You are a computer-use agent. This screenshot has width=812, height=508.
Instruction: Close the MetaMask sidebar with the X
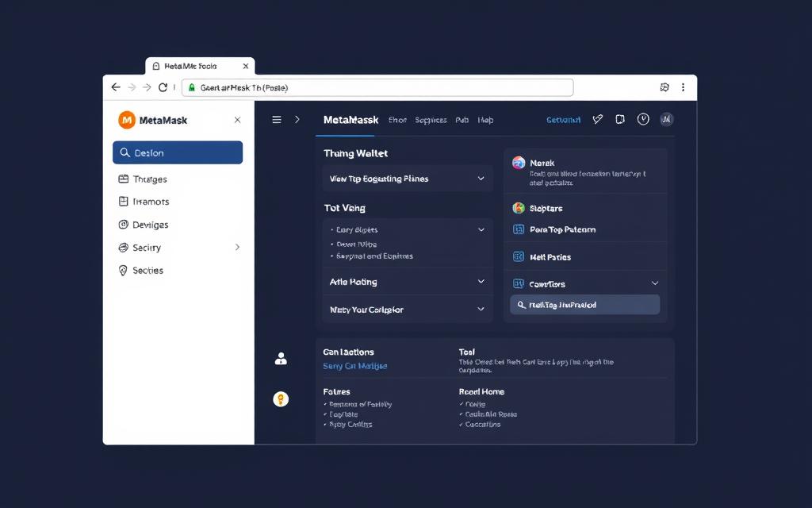(237, 120)
